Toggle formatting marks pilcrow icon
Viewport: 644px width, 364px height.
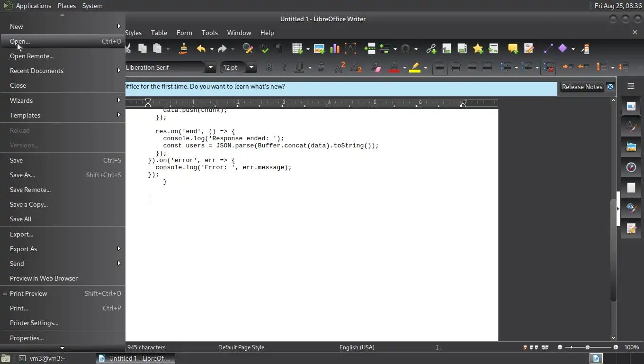click(279, 48)
